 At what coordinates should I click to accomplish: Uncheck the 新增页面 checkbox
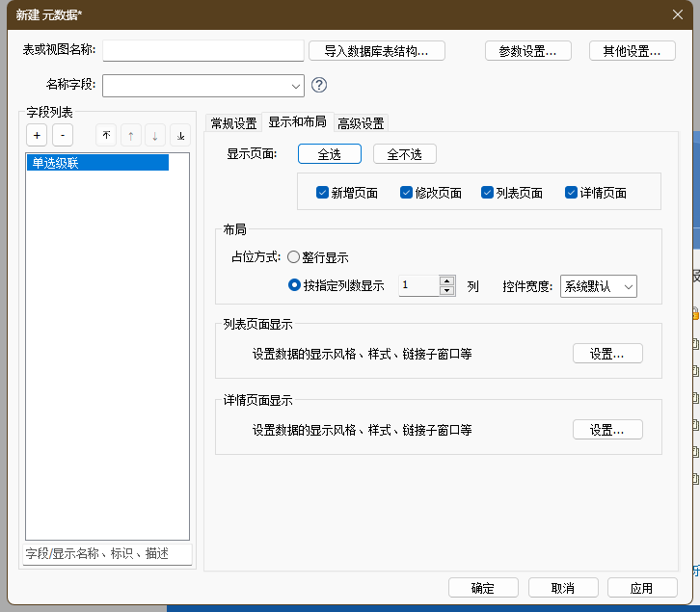tap(323, 193)
